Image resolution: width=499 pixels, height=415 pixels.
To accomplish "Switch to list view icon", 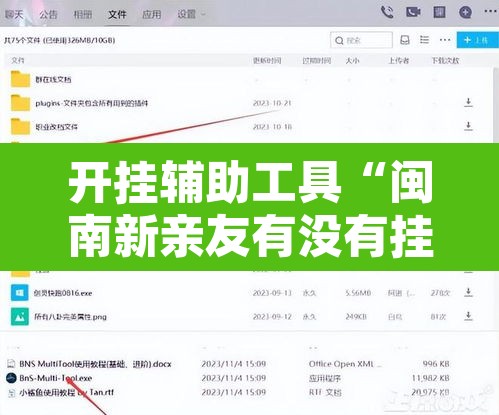I will [424, 40].
